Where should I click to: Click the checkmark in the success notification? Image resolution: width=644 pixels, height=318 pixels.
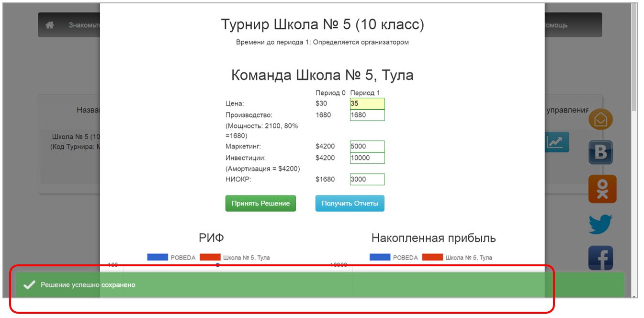(29, 285)
